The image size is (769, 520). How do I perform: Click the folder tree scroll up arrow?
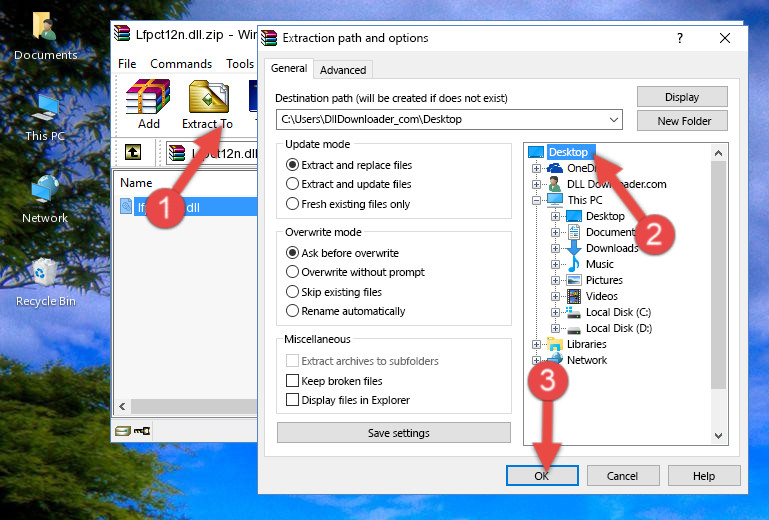[x=718, y=153]
